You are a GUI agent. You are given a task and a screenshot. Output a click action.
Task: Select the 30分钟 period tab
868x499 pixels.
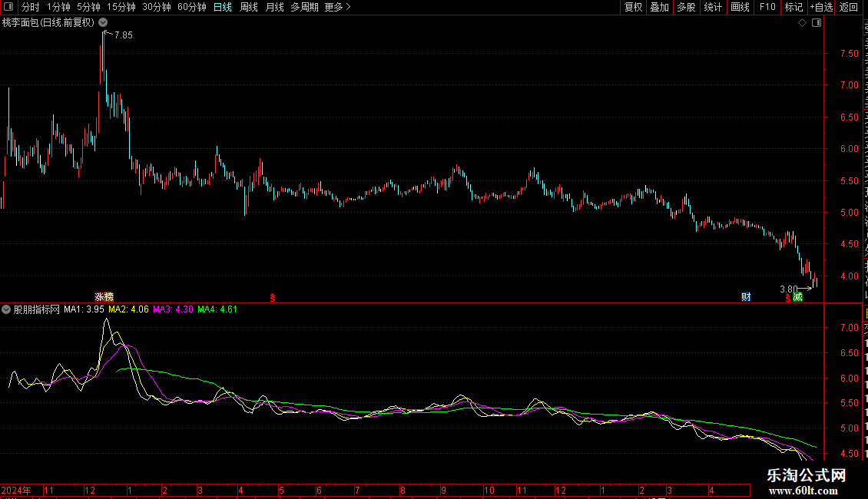tap(157, 7)
